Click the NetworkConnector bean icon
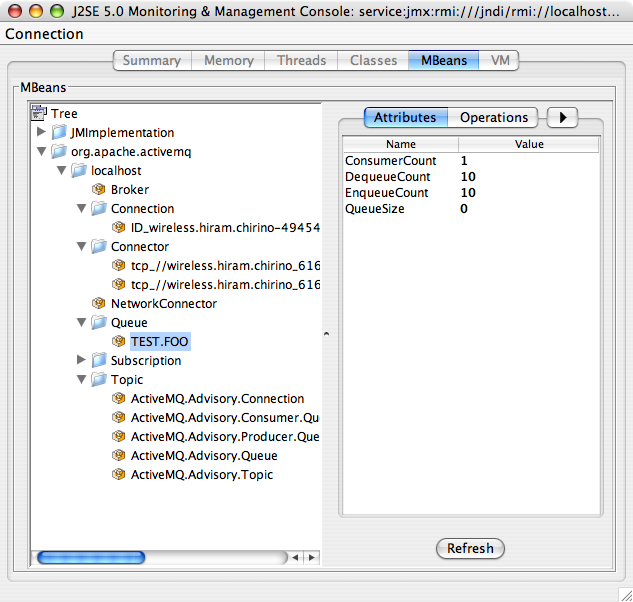Image resolution: width=633 pixels, height=602 pixels. pyautogui.click(x=99, y=304)
